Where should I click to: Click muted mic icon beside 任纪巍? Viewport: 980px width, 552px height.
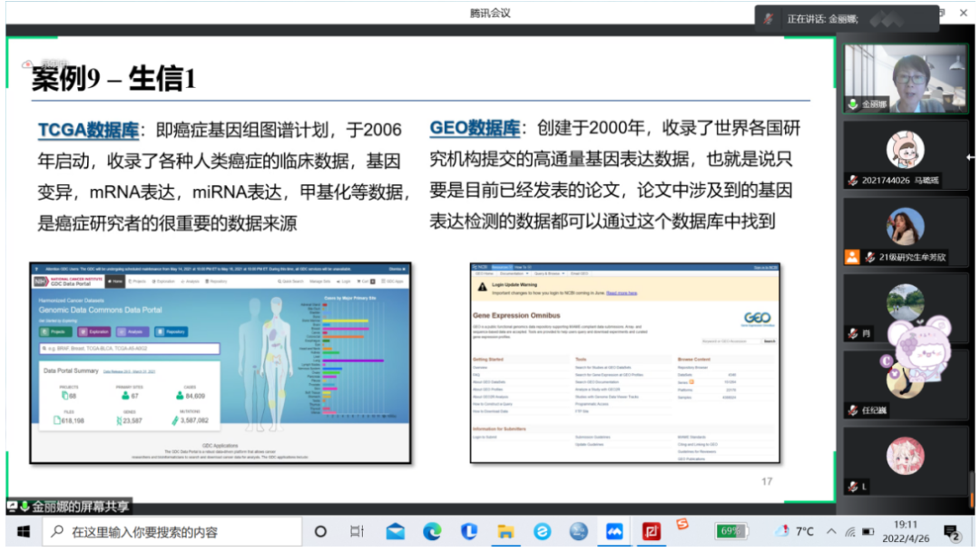coord(853,410)
